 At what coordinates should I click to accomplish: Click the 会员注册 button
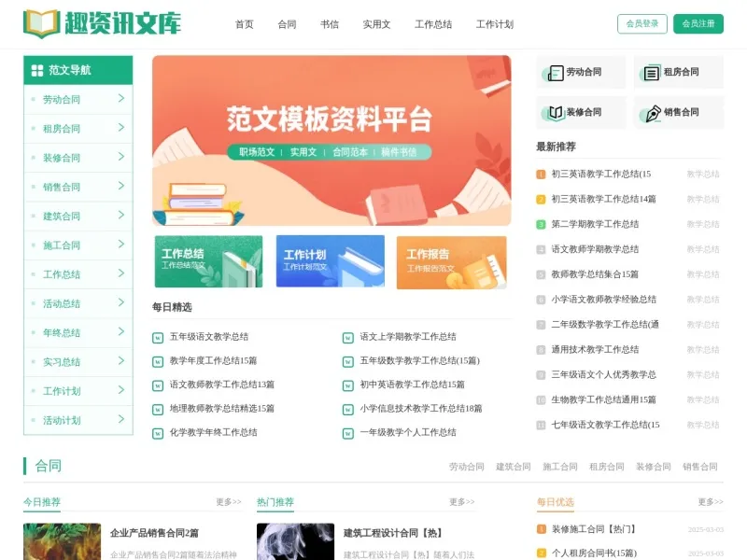[x=698, y=24]
